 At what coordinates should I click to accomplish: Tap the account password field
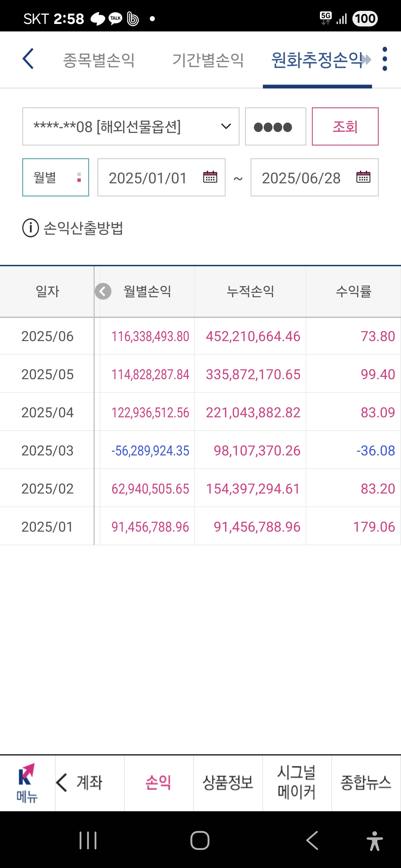coord(275,127)
